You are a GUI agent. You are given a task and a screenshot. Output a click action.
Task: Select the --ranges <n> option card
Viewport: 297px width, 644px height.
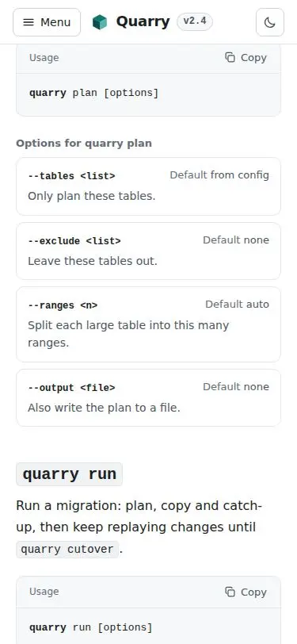149,324
